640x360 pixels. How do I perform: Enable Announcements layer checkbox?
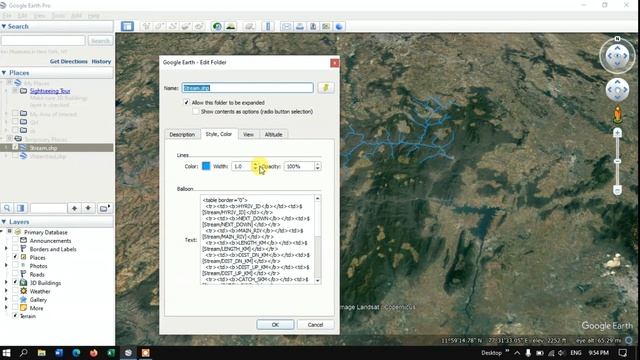tap(15, 240)
